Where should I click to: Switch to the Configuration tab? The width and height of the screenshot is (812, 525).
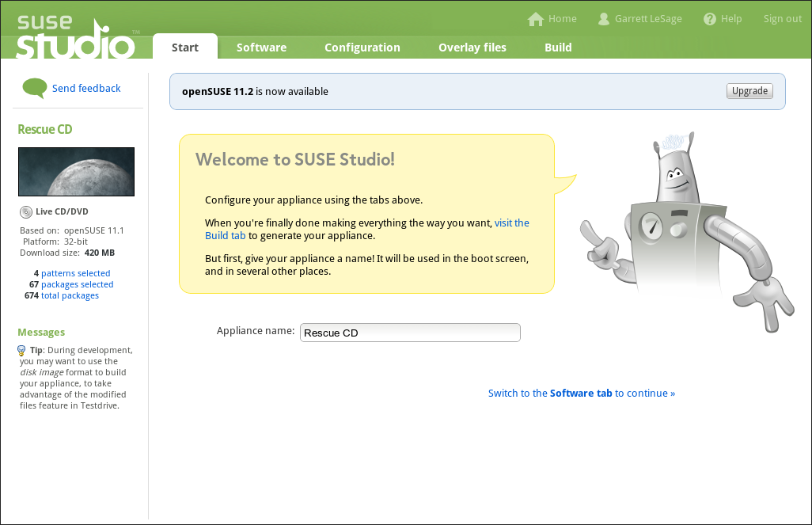pyautogui.click(x=362, y=48)
